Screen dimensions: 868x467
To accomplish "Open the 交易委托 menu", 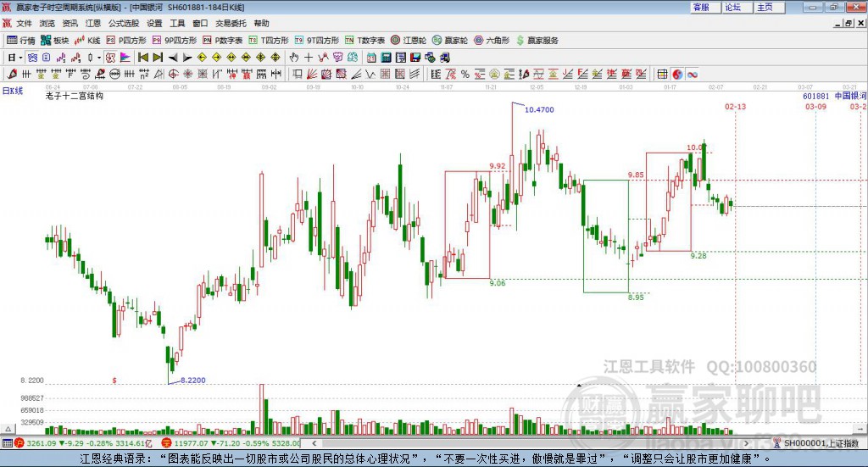I will click(231, 23).
